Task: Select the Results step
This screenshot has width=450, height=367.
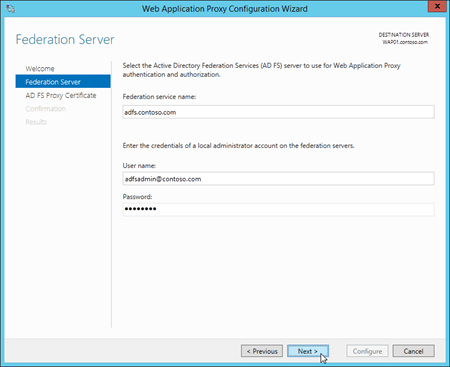Action: tap(36, 122)
